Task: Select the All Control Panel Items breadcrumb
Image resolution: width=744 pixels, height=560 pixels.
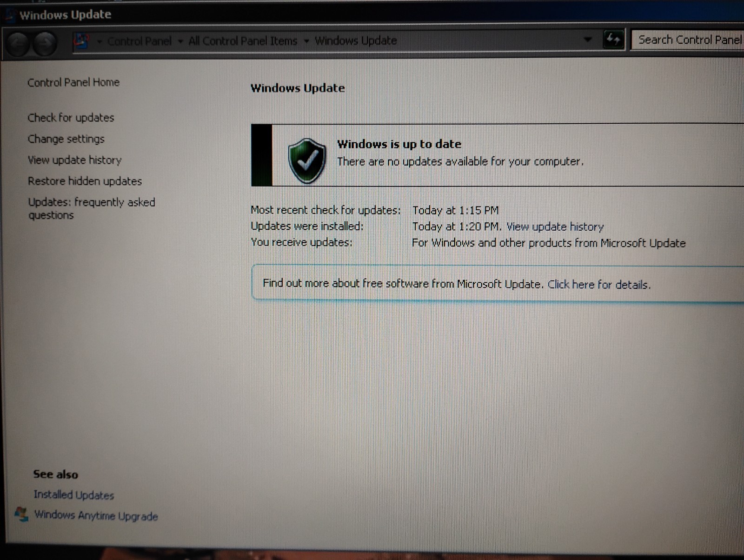Action: 243,41
